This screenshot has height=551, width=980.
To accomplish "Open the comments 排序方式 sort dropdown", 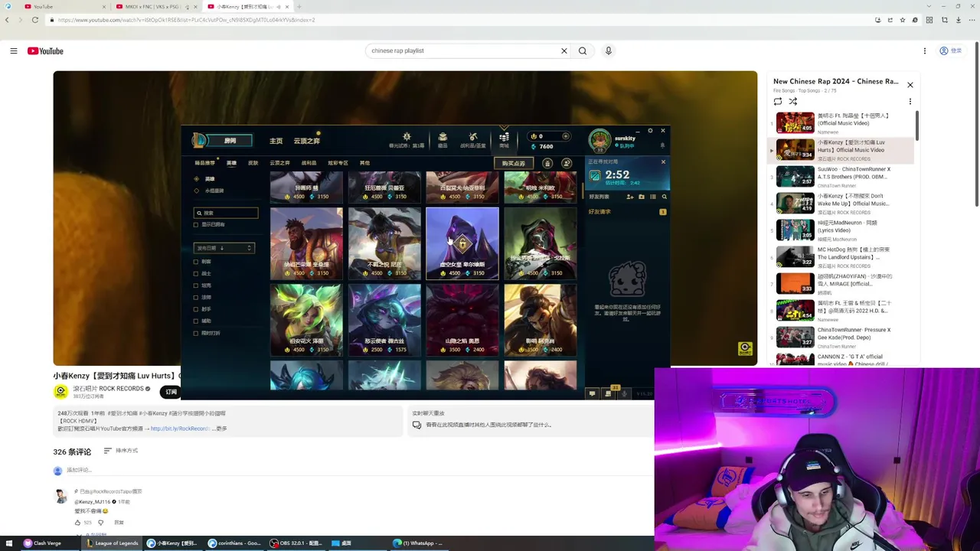I will pyautogui.click(x=121, y=451).
